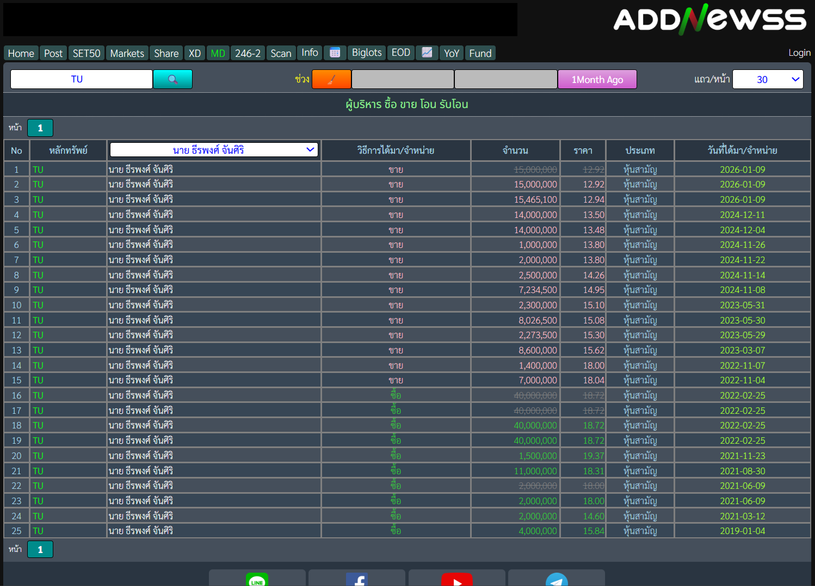Viewport: 815px width, 586px height.
Task: Open the chart icon next to EOD
Action: (x=427, y=53)
